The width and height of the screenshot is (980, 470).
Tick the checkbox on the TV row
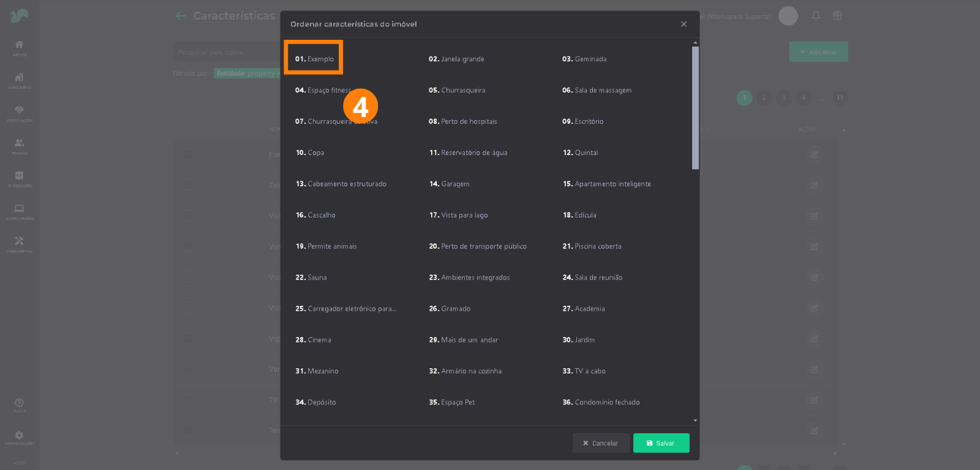tap(188, 400)
